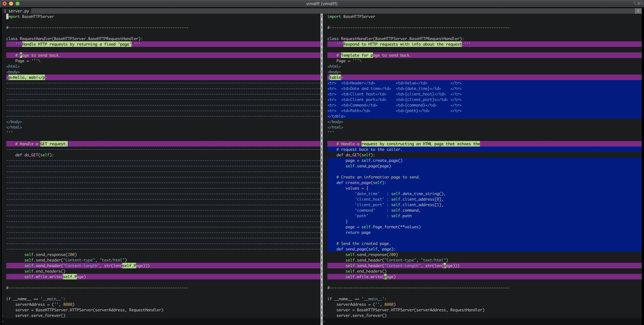Click 'self.send_page(page)' line
644x325 pixels.
point(368,166)
